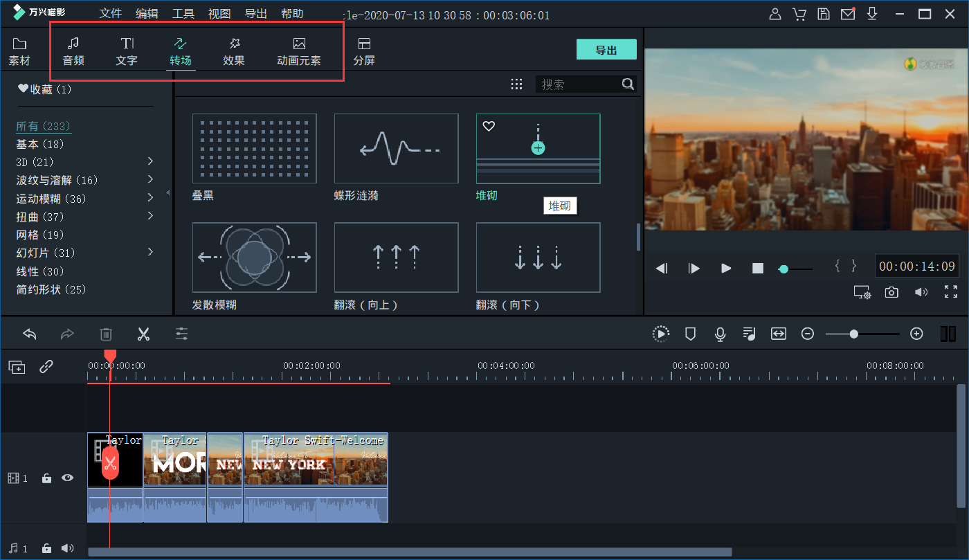The image size is (969, 560).
Task: Expand the 幻灯片 (31) category
Action: [x=150, y=253]
